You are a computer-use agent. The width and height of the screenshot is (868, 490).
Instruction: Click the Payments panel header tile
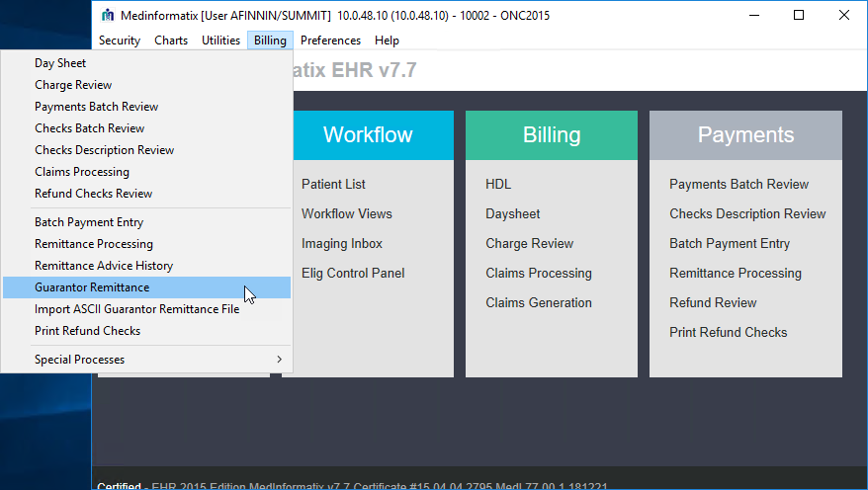click(x=745, y=135)
